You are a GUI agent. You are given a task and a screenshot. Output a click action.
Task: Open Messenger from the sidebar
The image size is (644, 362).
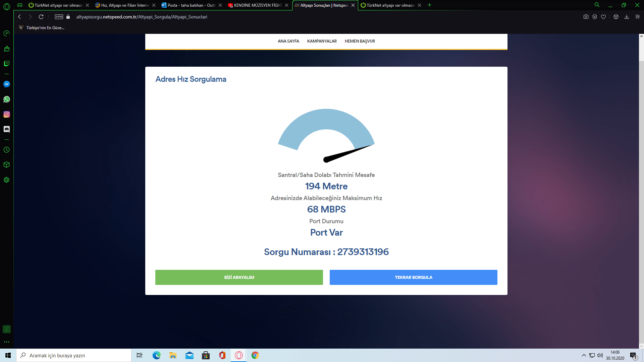point(7,84)
